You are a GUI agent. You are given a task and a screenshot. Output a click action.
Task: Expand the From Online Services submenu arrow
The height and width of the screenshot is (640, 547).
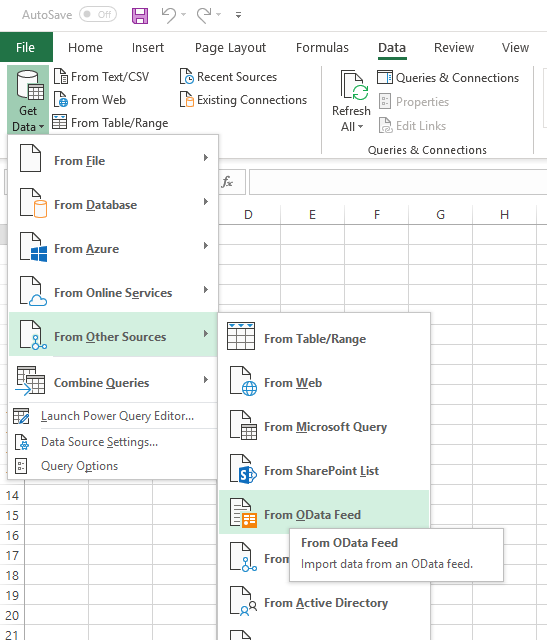206,290
